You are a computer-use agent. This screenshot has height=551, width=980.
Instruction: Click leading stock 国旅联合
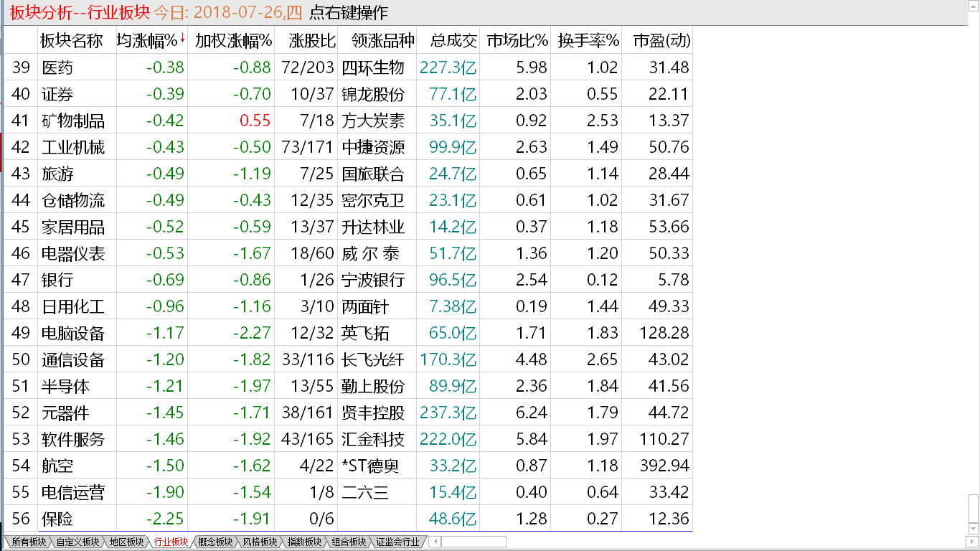tap(373, 174)
